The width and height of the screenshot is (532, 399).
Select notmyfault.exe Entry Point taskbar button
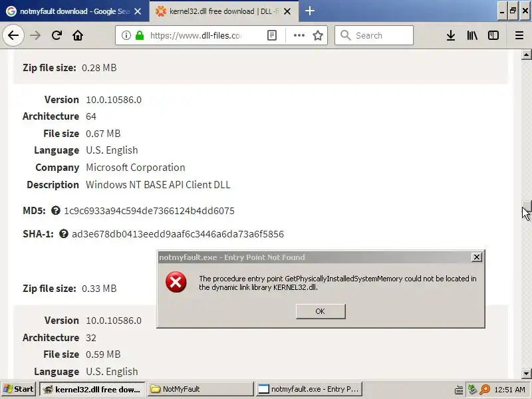coord(309,389)
